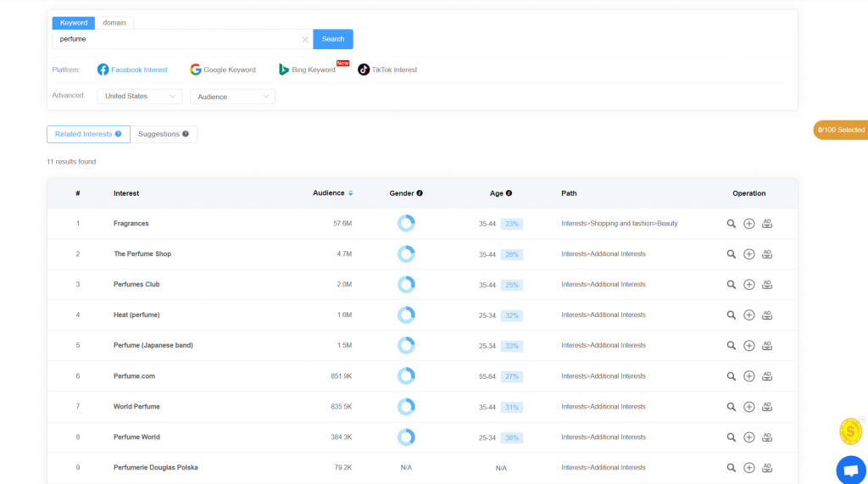
Task: Click the Gender info icon
Action: 420,193
